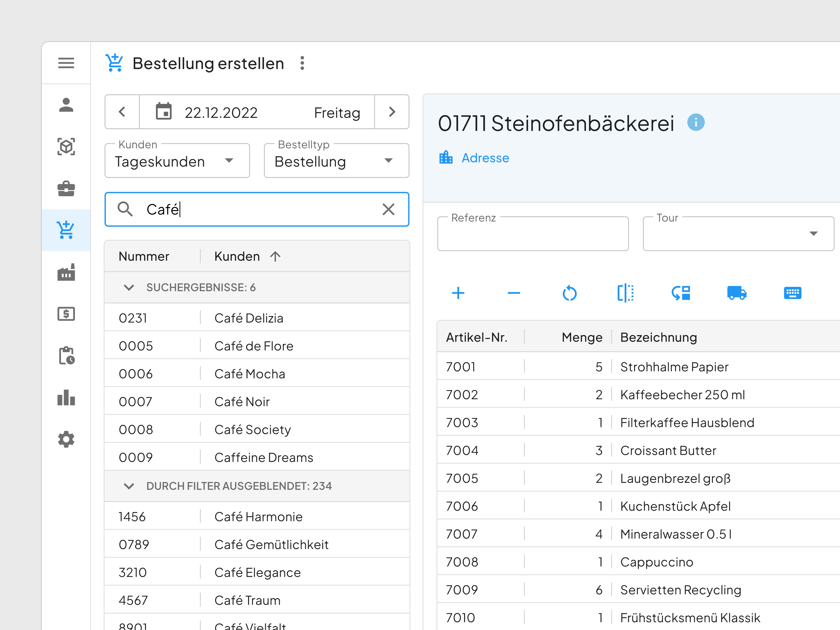The height and width of the screenshot is (630, 840).
Task: Click the delivery truck toolbar icon
Action: (737, 293)
